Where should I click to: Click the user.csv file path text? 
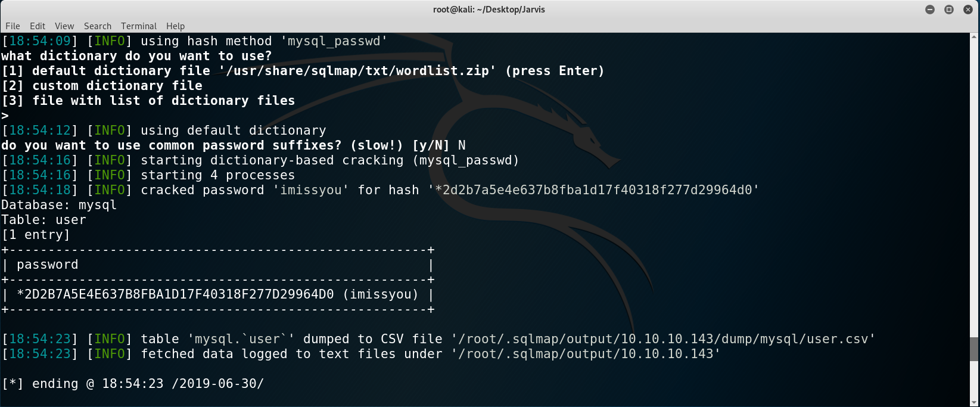(x=663, y=339)
